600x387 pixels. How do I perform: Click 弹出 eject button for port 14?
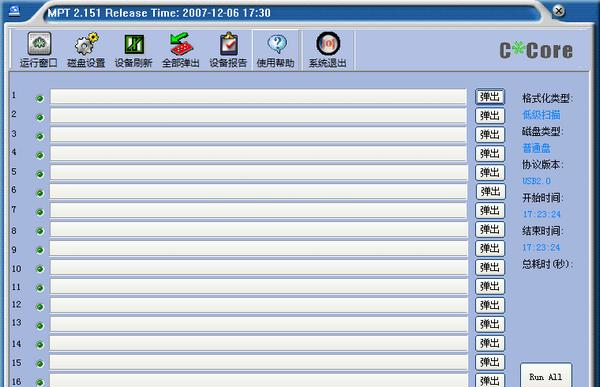coord(490,343)
